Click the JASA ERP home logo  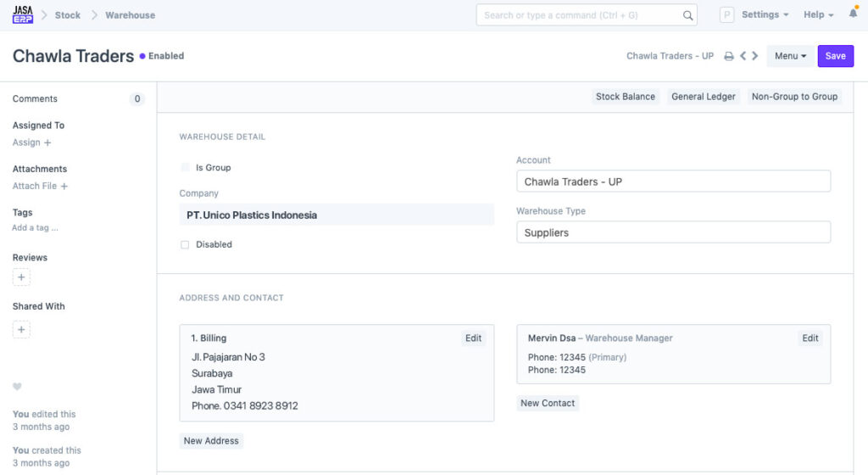point(23,14)
